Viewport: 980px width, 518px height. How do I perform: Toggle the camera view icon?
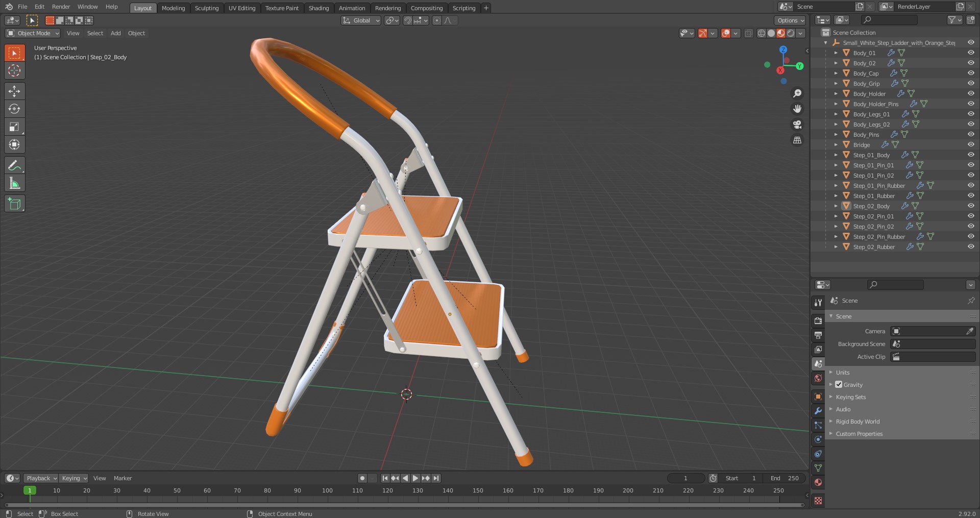click(x=797, y=125)
